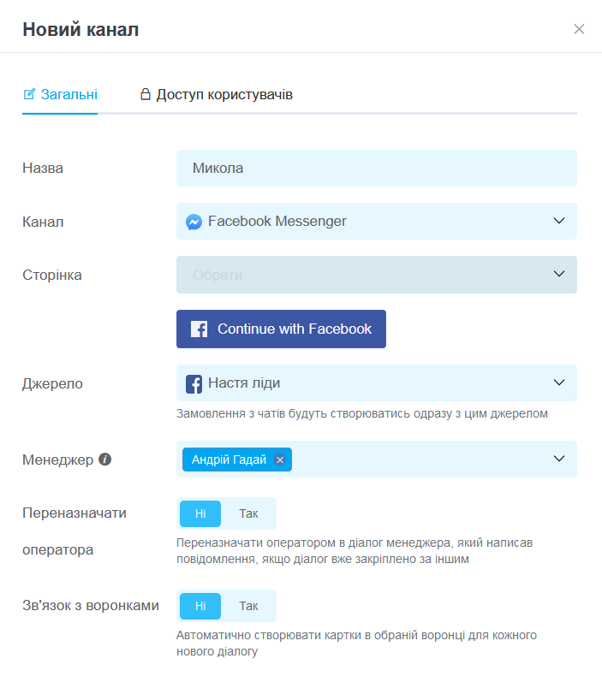Click the edit icon on Загальні tab

click(29, 94)
